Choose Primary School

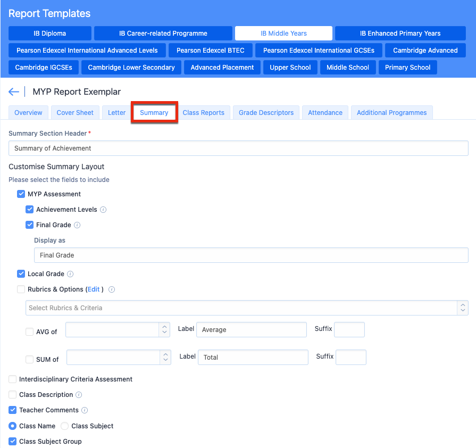point(408,68)
